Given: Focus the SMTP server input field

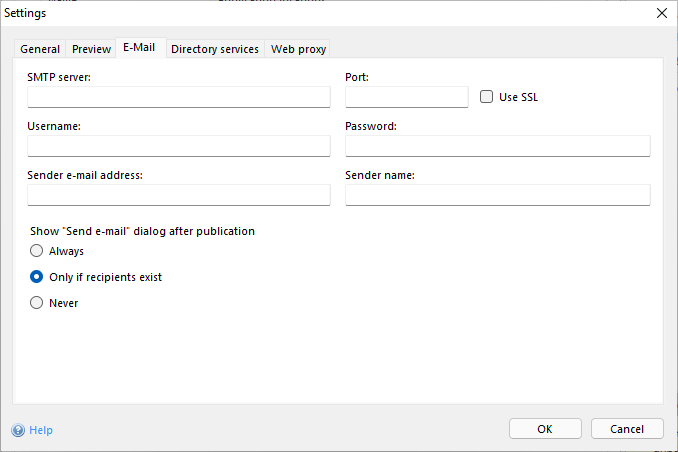Looking at the screenshot, I should point(179,97).
